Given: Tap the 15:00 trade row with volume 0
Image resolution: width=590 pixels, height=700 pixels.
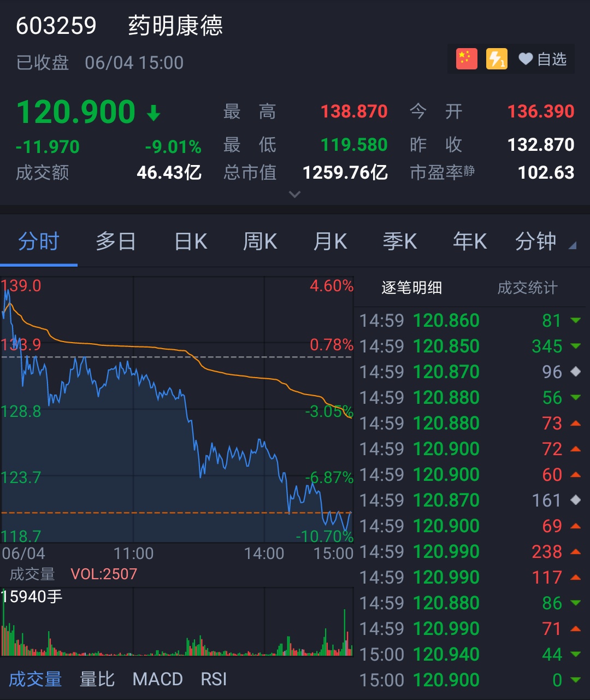Looking at the screenshot, I should pos(472,680).
